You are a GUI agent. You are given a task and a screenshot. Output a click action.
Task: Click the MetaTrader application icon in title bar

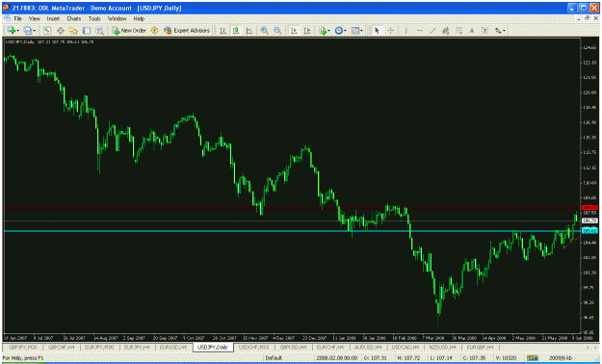pos(7,8)
